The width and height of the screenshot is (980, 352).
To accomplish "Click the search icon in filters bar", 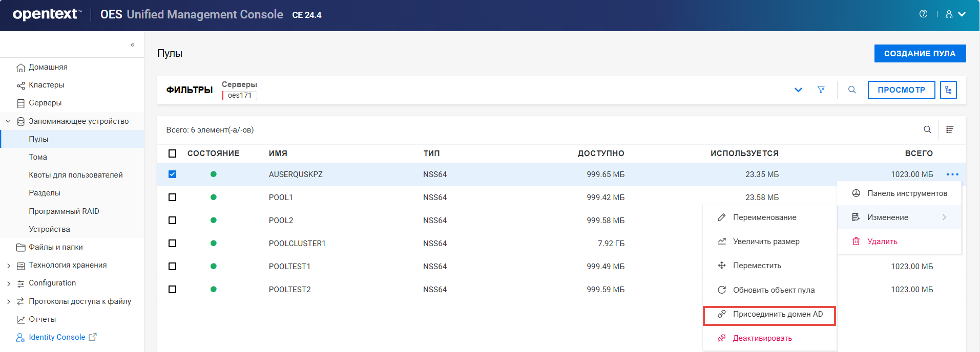I will tap(852, 90).
